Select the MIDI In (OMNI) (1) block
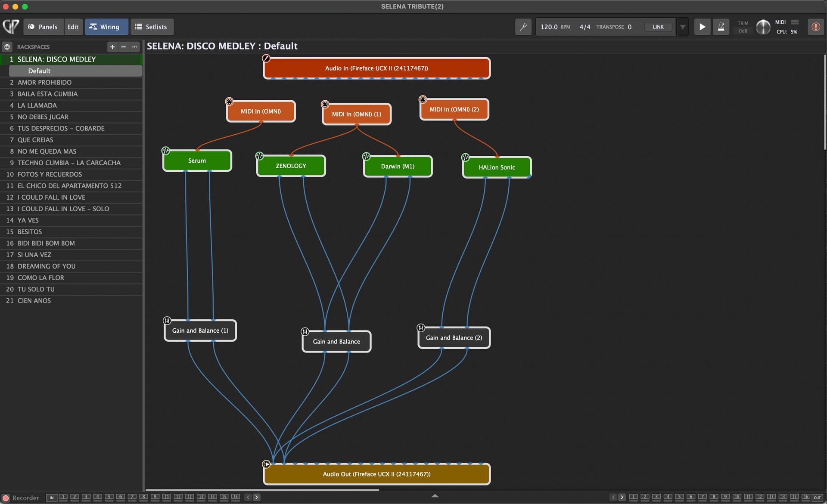The height and width of the screenshot is (504, 827). tap(357, 114)
